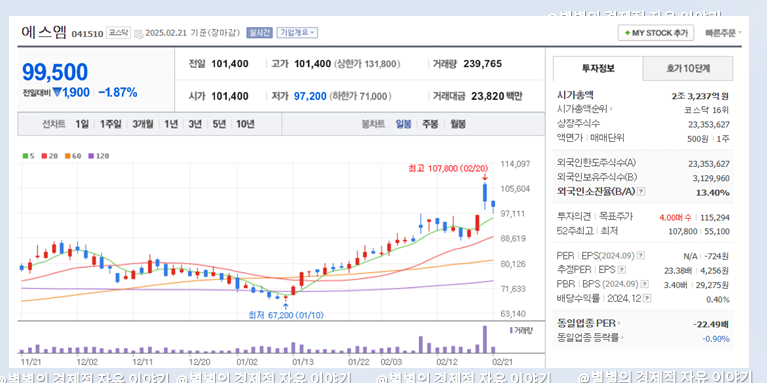Image resolution: width=767 pixels, height=383 pixels.
Task: Click the 상한가 131,800 text
Action: point(367,64)
